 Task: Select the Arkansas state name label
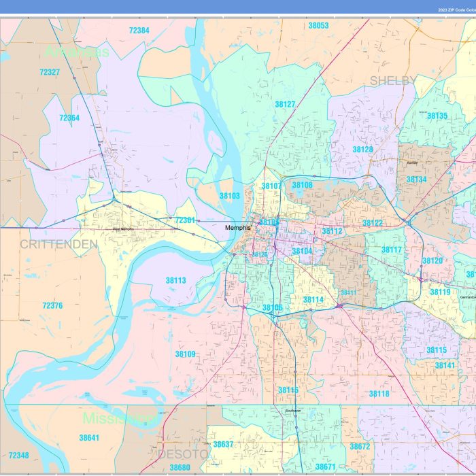(x=76, y=52)
